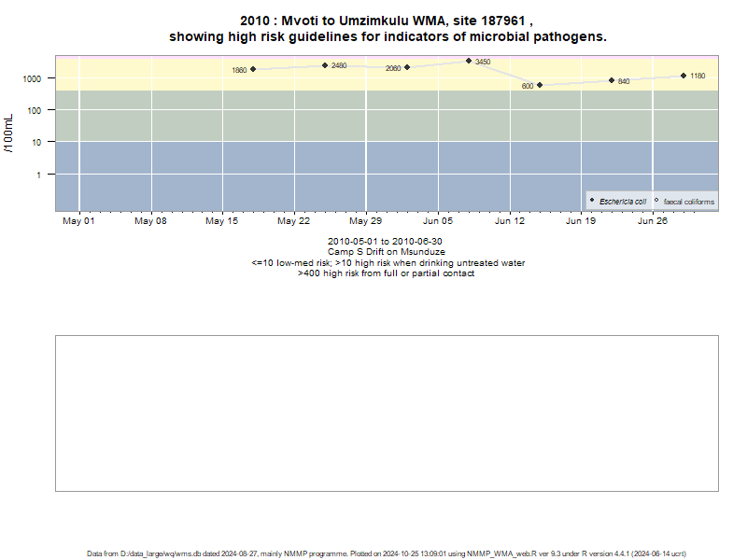Click the Jun 19 x-axis label

tap(581, 221)
